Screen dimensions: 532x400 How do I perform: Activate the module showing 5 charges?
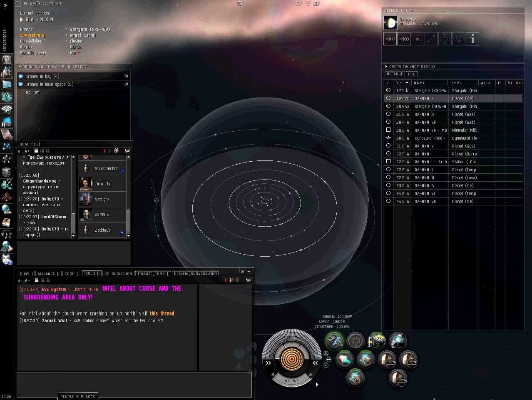coord(398,341)
